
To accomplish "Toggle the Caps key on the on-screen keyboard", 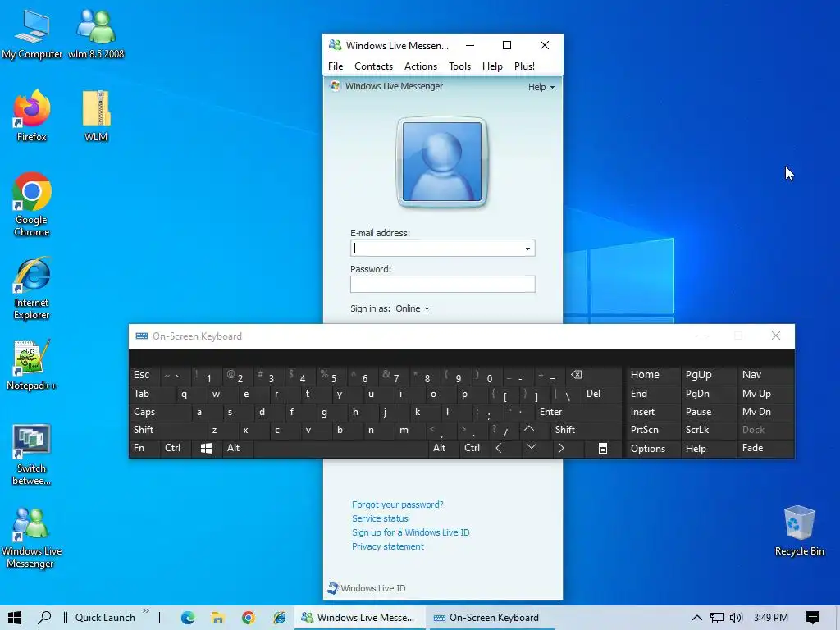I will point(160,412).
